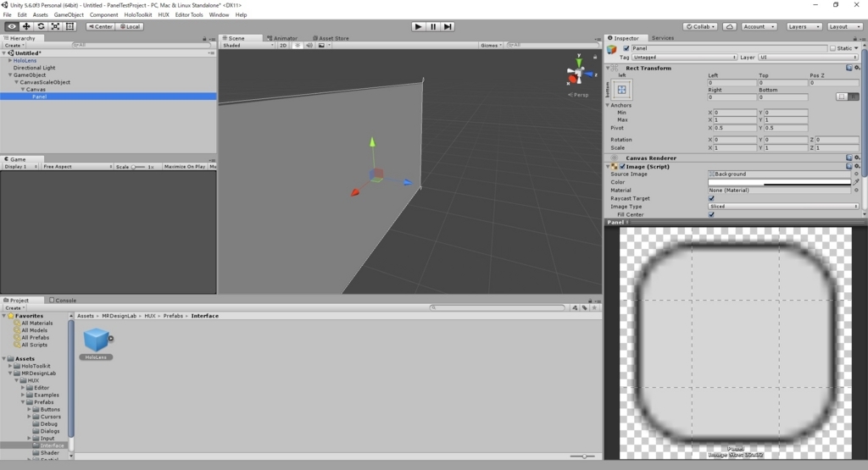Toggle Rect Transform raw edit mode
The image size is (868, 470).
click(x=854, y=97)
